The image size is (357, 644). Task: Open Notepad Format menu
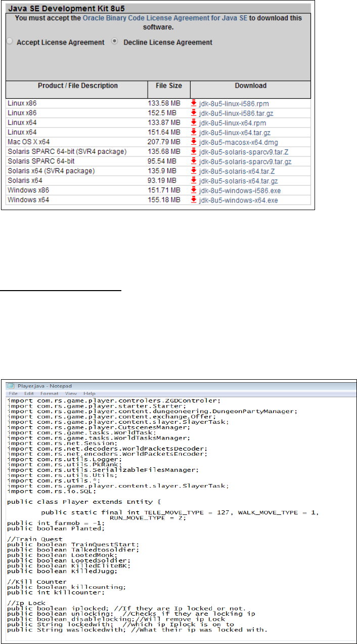tap(49, 393)
